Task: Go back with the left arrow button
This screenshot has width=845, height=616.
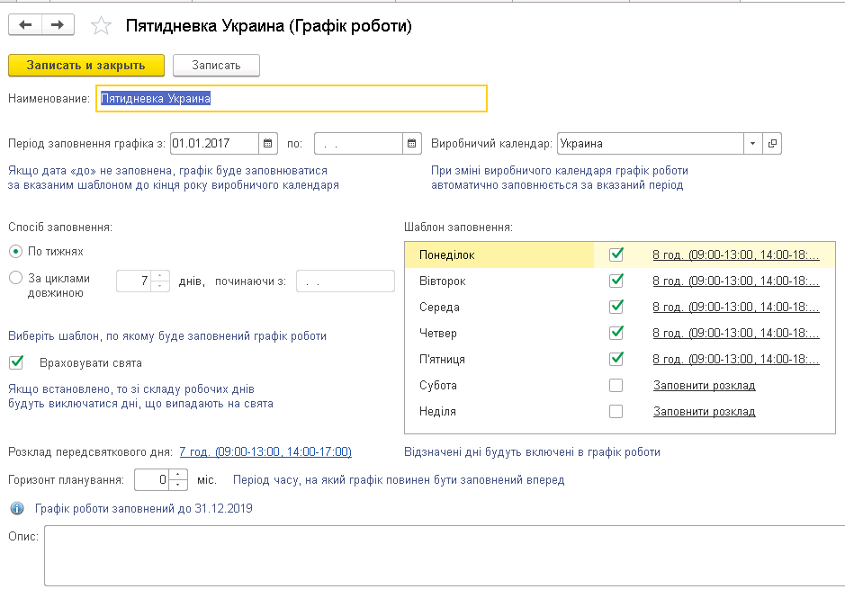Action: (x=25, y=25)
